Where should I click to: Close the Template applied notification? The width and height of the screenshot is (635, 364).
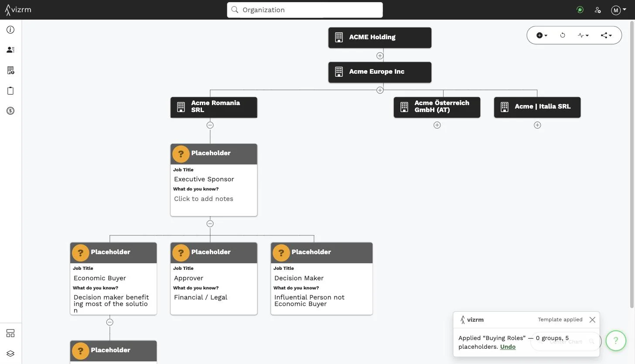pyautogui.click(x=592, y=320)
